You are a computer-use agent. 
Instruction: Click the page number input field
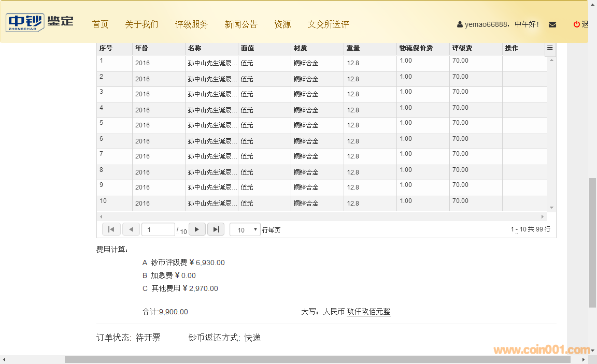pyautogui.click(x=158, y=230)
